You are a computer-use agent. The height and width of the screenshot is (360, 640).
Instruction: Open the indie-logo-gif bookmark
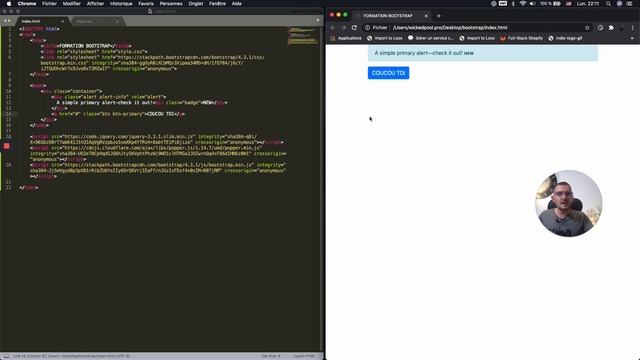(x=565, y=38)
